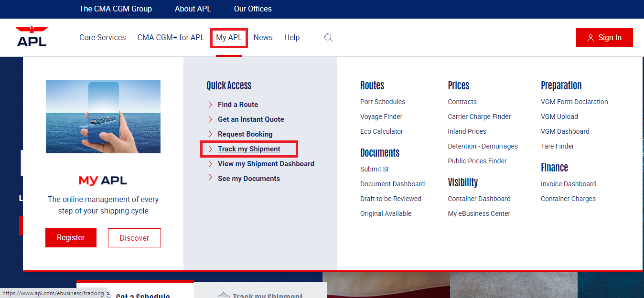This screenshot has height=298, width=644.
Task: Click the Discover button
Action: click(134, 238)
